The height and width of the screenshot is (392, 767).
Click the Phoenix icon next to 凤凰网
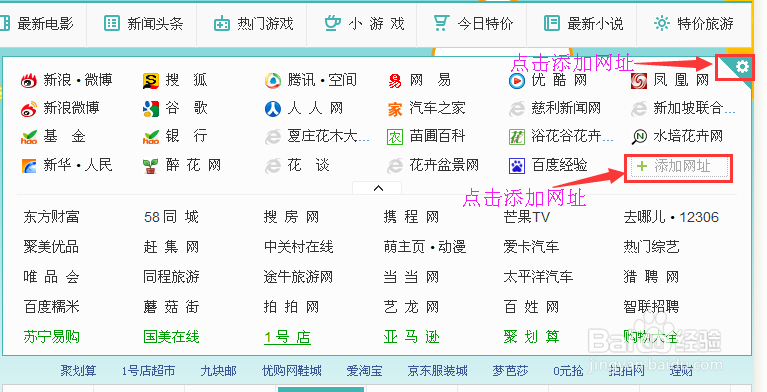[x=639, y=81]
